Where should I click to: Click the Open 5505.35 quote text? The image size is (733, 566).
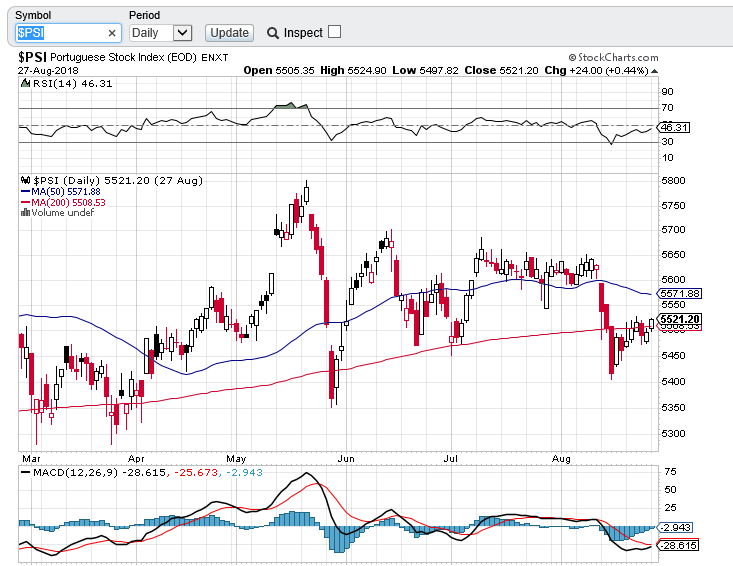tap(279, 71)
